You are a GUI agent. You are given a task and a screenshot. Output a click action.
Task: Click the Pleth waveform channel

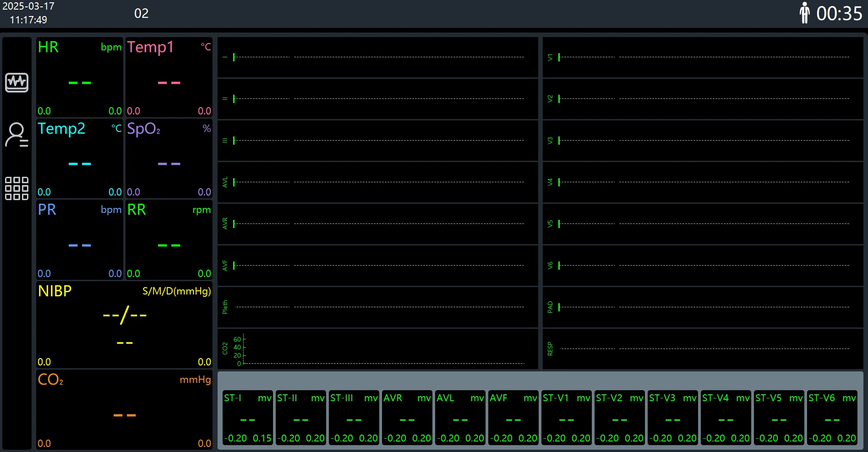pos(378,307)
